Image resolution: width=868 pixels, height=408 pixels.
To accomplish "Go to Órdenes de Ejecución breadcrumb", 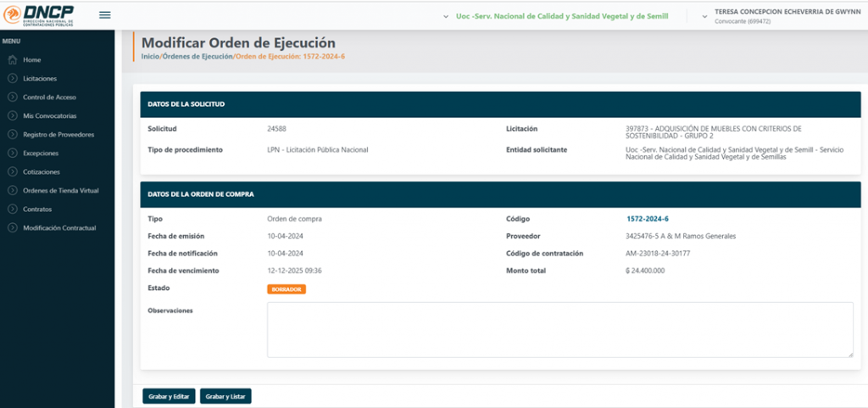I will (x=197, y=56).
